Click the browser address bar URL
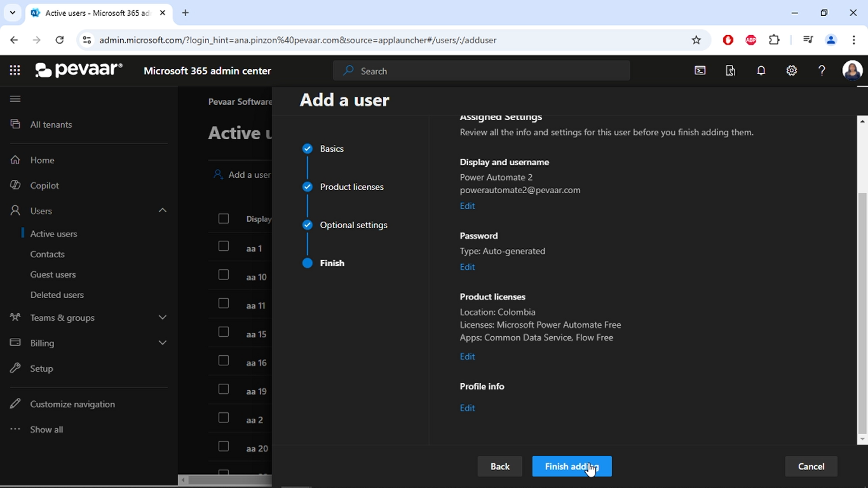868x488 pixels. [x=298, y=39]
